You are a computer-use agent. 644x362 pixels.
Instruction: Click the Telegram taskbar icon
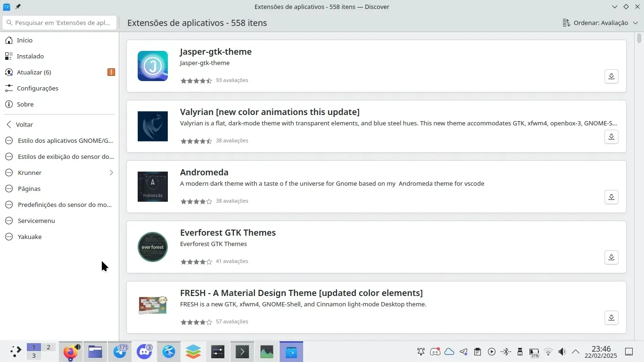pyautogui.click(x=120, y=352)
